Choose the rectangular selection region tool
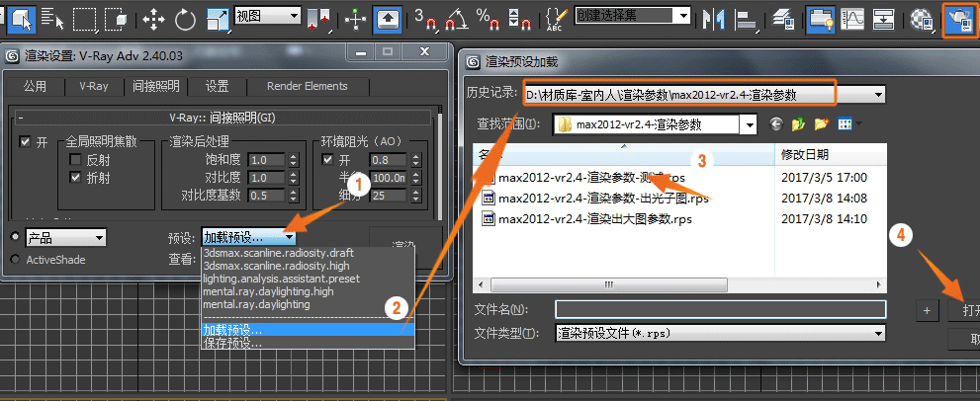The image size is (980, 401). (84, 19)
